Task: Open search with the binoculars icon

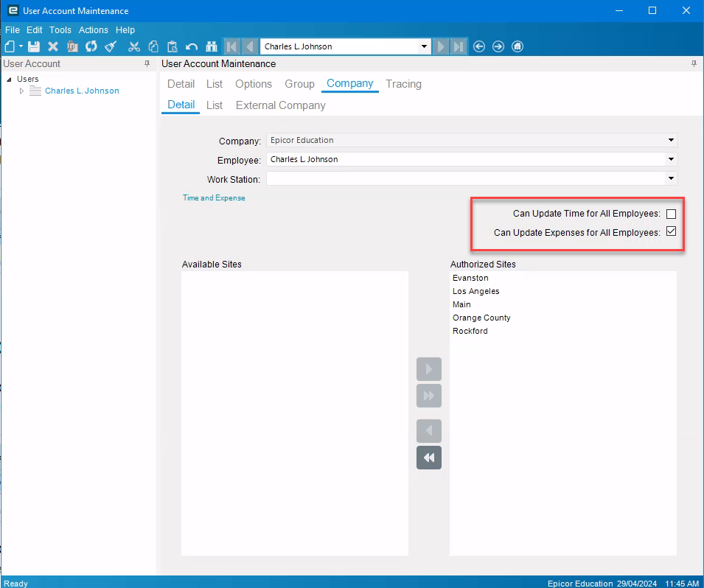Action: click(x=212, y=46)
